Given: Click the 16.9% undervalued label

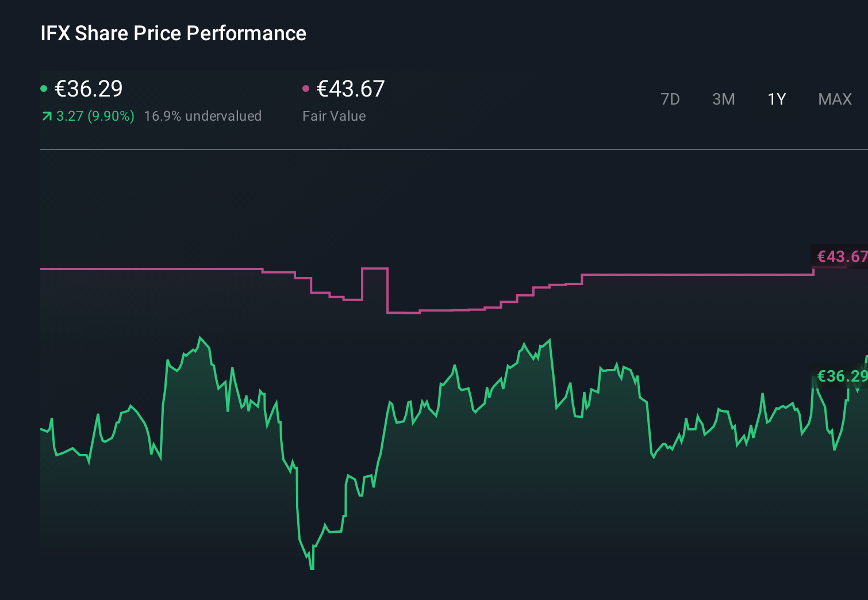Looking at the screenshot, I should click(203, 116).
